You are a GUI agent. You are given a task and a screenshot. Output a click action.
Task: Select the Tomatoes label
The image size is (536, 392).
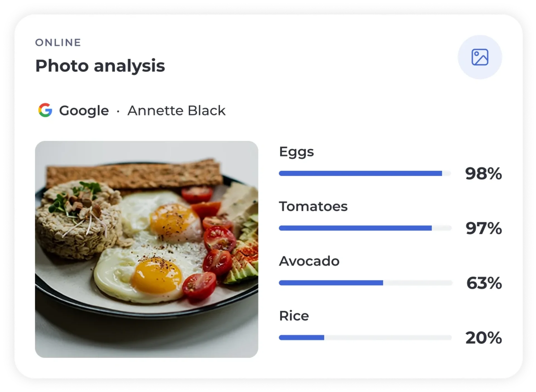click(x=313, y=207)
